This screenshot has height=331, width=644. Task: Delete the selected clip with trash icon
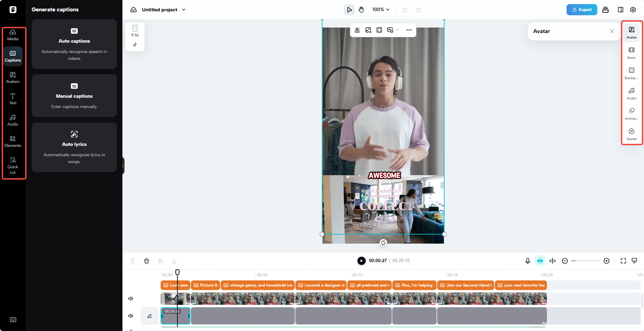click(x=147, y=261)
